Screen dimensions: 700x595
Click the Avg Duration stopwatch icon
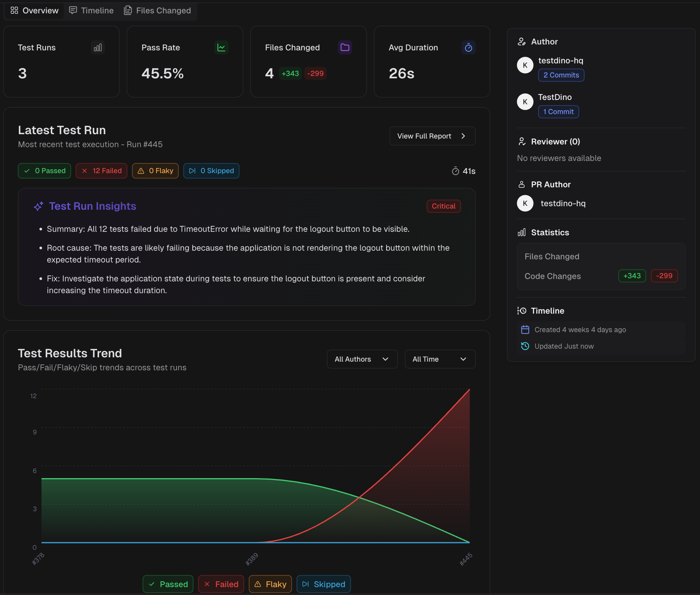tap(468, 48)
